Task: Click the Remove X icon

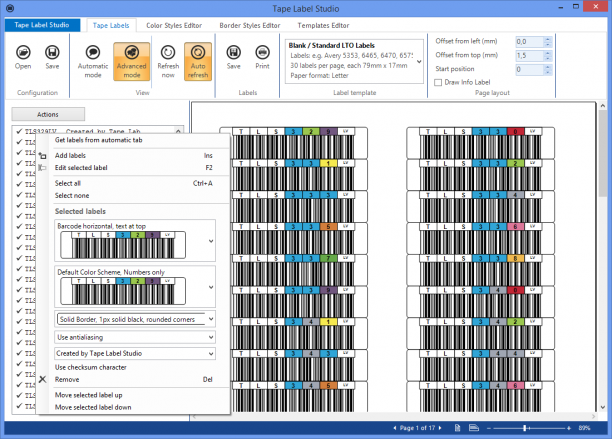Action: (x=43, y=379)
